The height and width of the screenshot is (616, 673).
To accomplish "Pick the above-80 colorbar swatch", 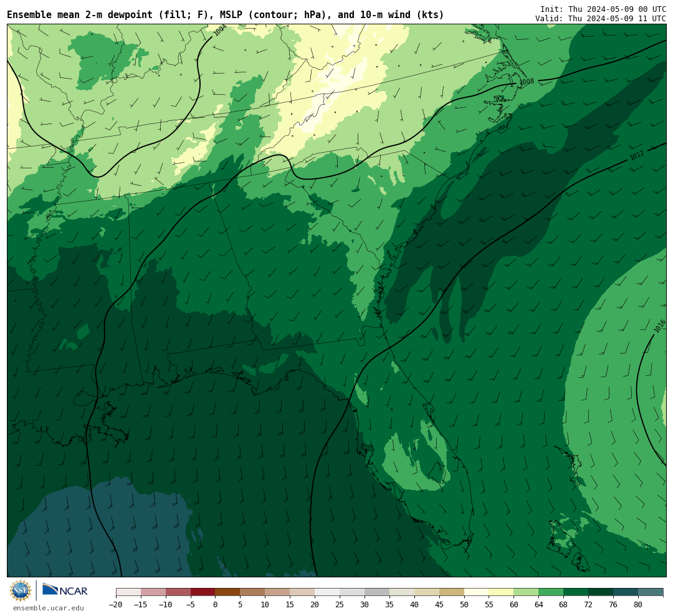I will point(651,592).
